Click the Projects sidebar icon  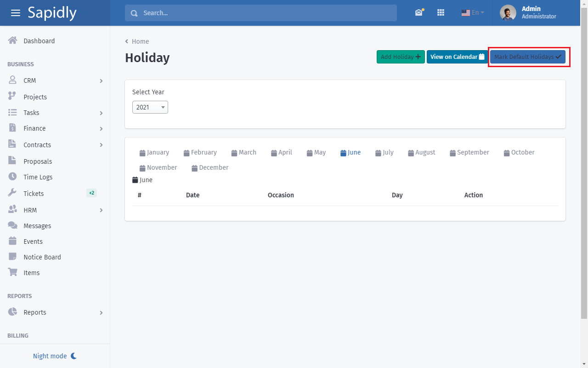click(13, 97)
